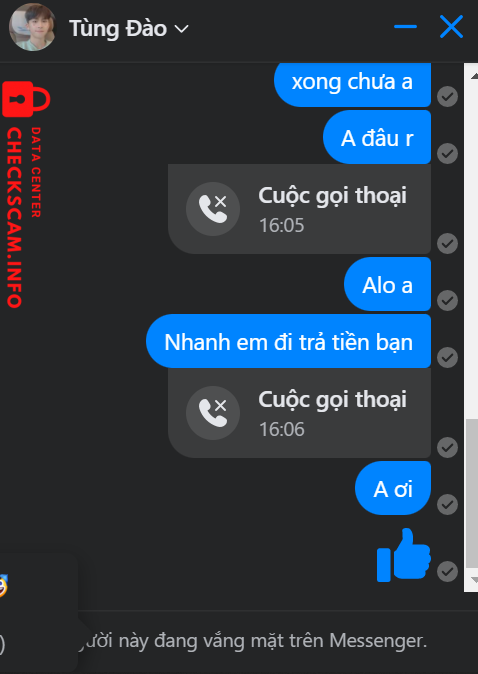Image resolution: width=478 pixels, height=674 pixels.
Task: Minimize the chat window
Action: click(405, 27)
